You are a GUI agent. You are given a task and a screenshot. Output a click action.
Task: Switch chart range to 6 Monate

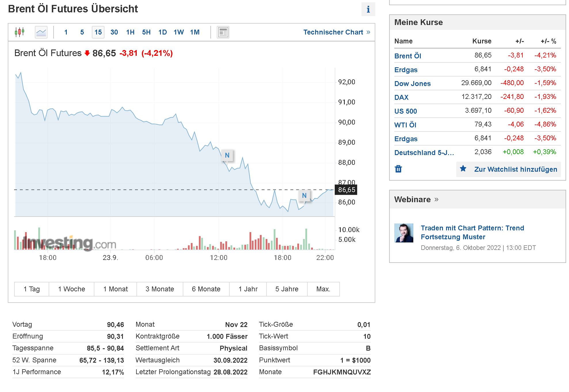(x=206, y=289)
